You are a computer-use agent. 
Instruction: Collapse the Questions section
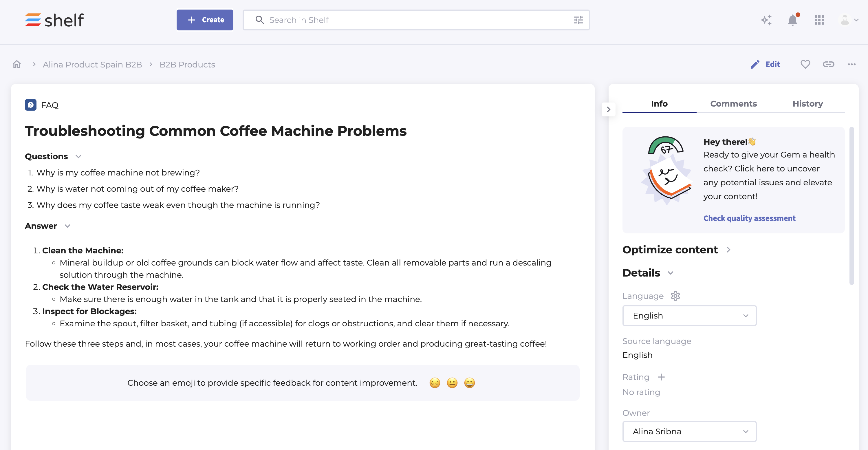[x=78, y=156]
